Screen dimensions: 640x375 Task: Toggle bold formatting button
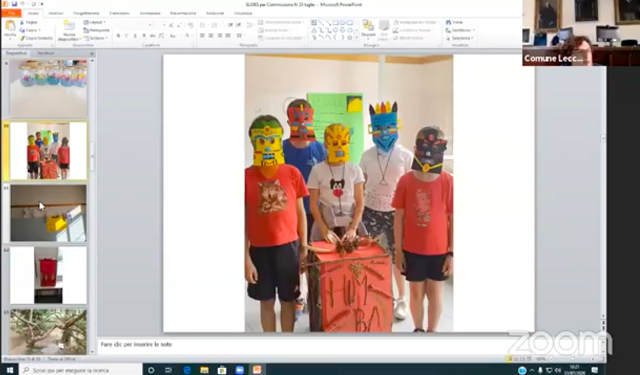[118, 36]
